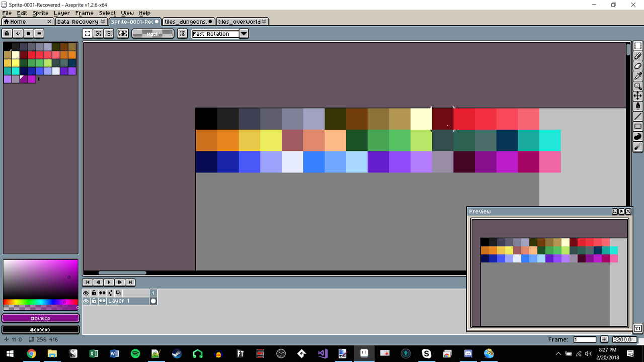Viewport: 644px width, 362px height.
Task: Toggle all layers visibility in timeline header
Action: click(x=86, y=293)
